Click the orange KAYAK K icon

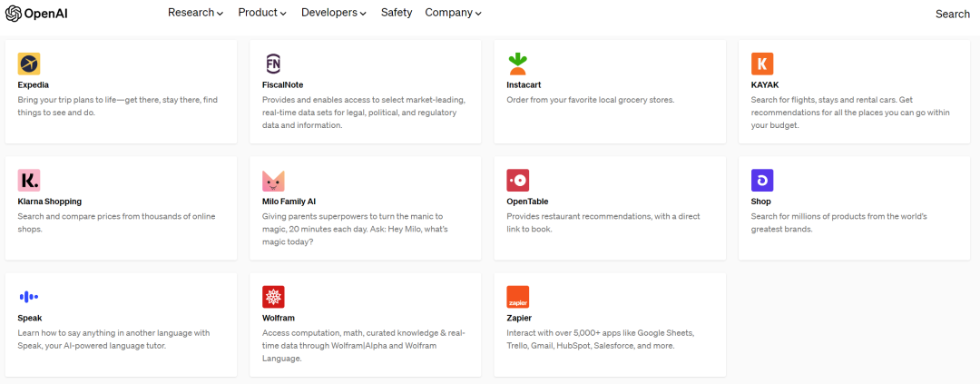[x=762, y=64]
